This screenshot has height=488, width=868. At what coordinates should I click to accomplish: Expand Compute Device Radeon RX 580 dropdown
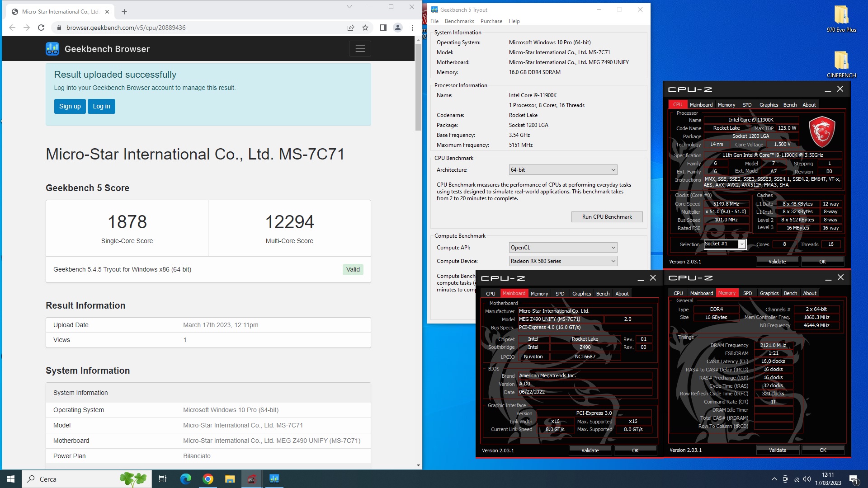click(563, 261)
